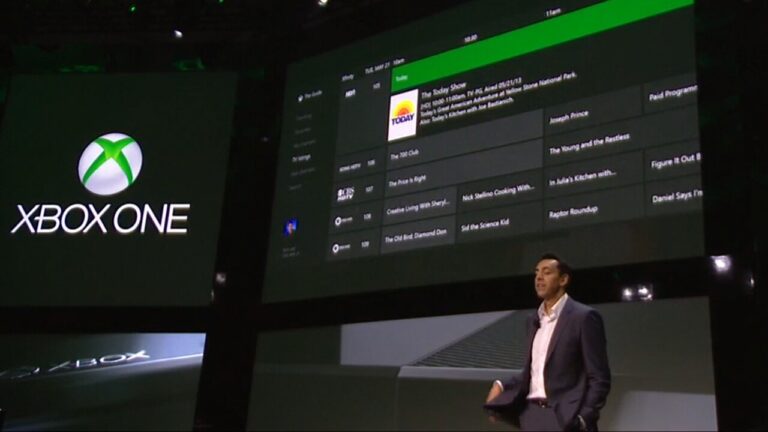Click the 11am time header
This screenshot has height=432, width=768.
click(x=553, y=14)
